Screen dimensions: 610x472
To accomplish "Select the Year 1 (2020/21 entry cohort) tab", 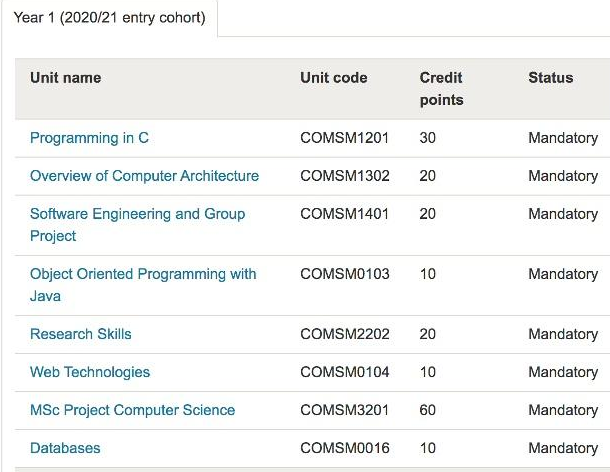I will point(109,18).
